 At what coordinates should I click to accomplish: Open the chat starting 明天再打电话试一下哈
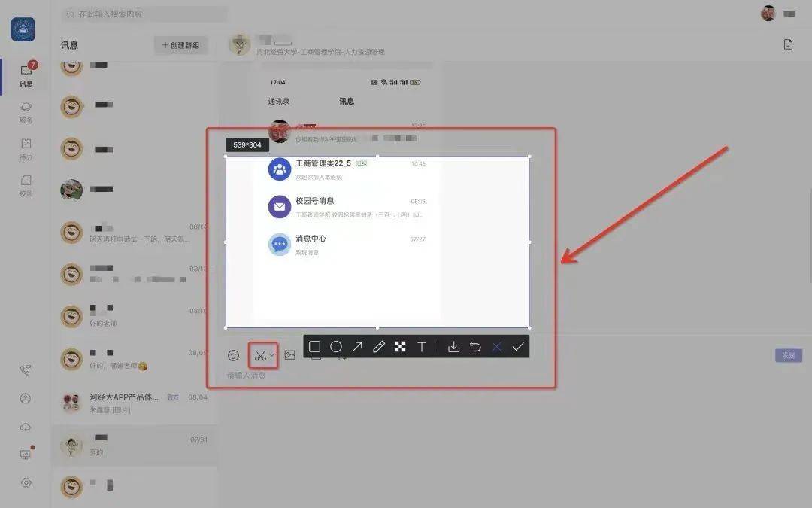coord(135,233)
